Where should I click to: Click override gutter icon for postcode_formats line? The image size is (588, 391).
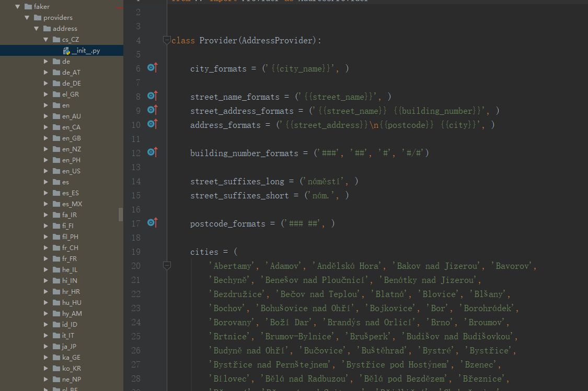[153, 223]
